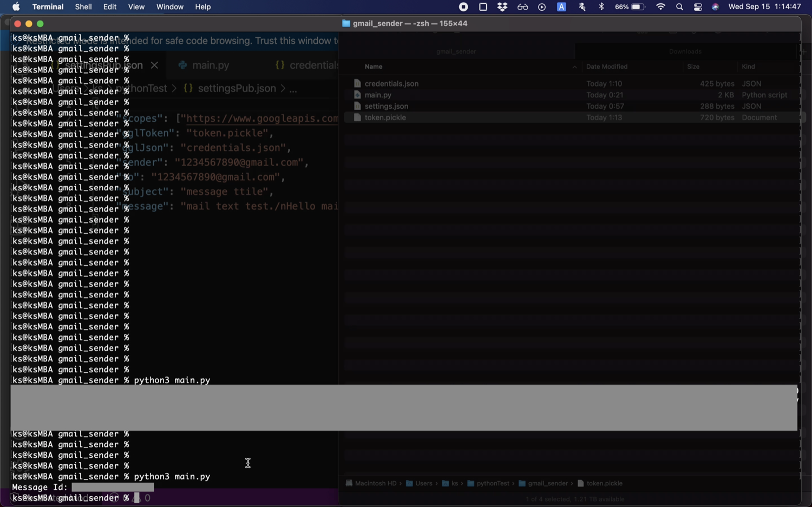Click the "token.pickle" value in editor
This screenshot has height=507, width=812.
227,133
